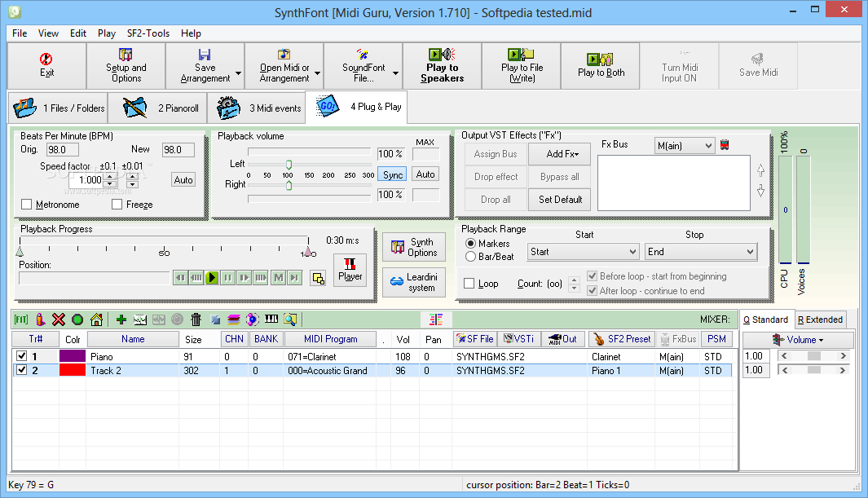Click the waveform graph icon in track toolbar

(140, 320)
